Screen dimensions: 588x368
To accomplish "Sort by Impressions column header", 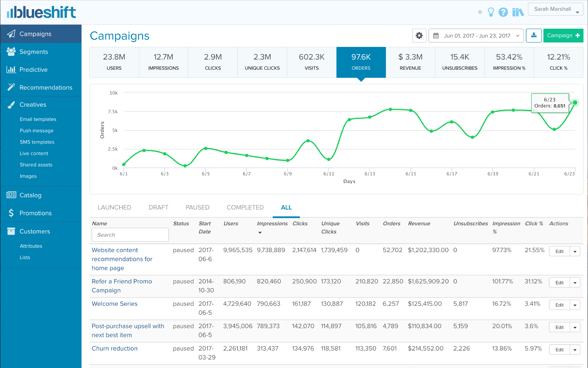I will (272, 223).
